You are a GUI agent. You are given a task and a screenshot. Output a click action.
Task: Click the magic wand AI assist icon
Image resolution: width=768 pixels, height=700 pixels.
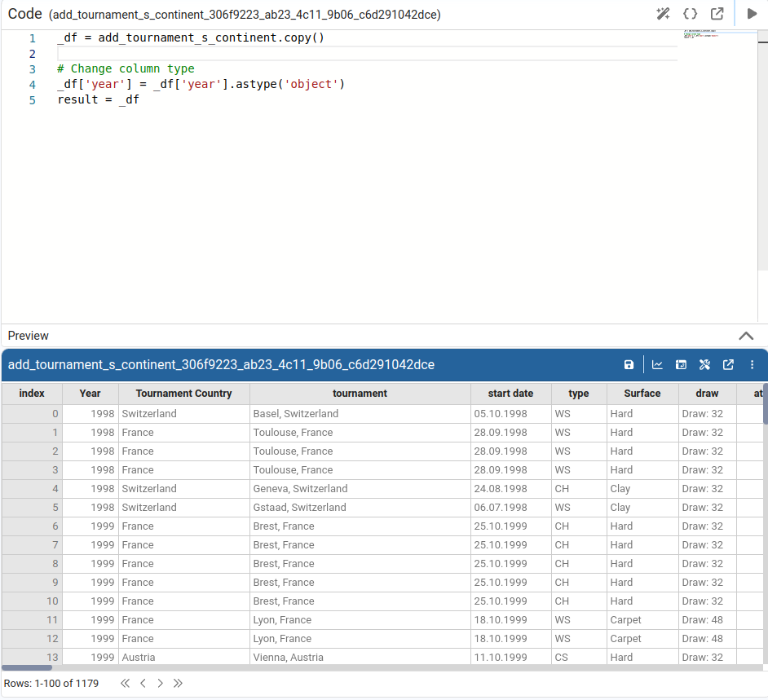663,14
